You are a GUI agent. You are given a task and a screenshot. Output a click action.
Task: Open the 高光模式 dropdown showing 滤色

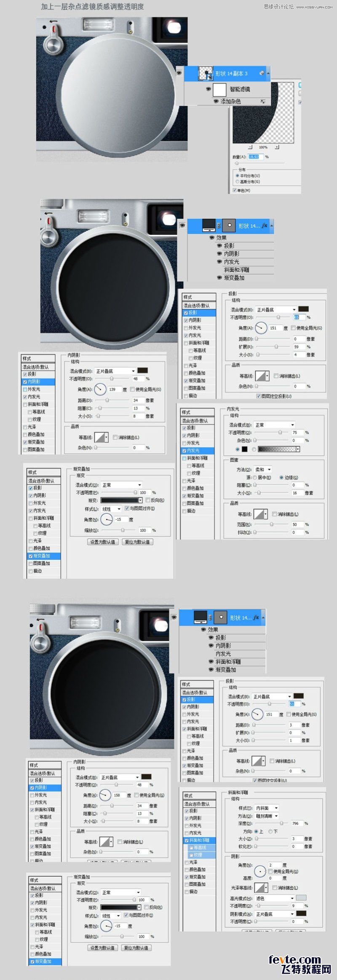274,898
